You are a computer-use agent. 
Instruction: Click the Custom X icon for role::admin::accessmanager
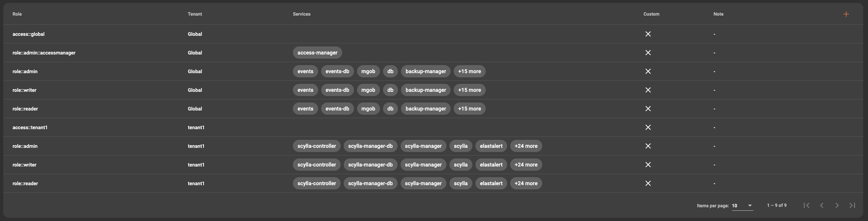(x=648, y=53)
